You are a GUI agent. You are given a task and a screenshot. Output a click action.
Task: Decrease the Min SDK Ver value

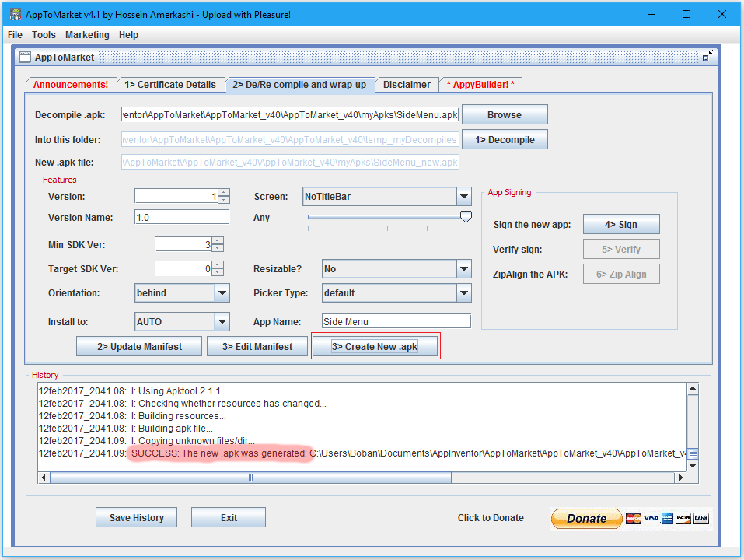point(218,248)
